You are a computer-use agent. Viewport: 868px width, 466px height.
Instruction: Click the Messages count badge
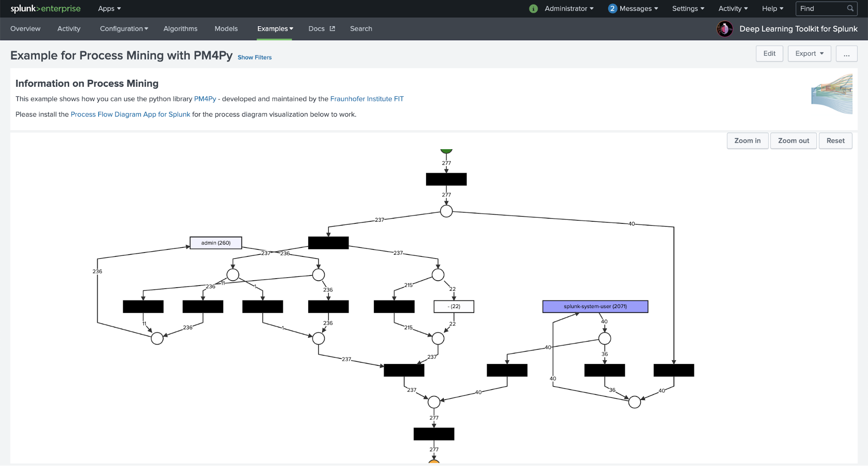coord(612,9)
